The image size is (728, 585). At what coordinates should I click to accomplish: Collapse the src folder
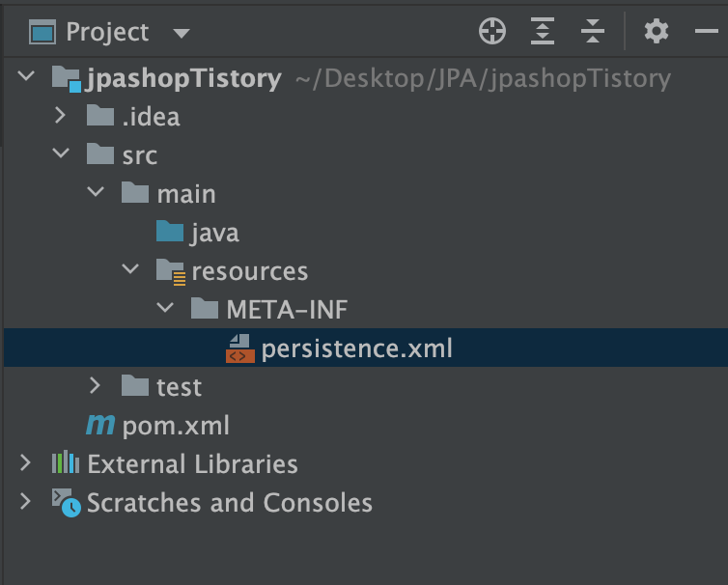(61, 153)
